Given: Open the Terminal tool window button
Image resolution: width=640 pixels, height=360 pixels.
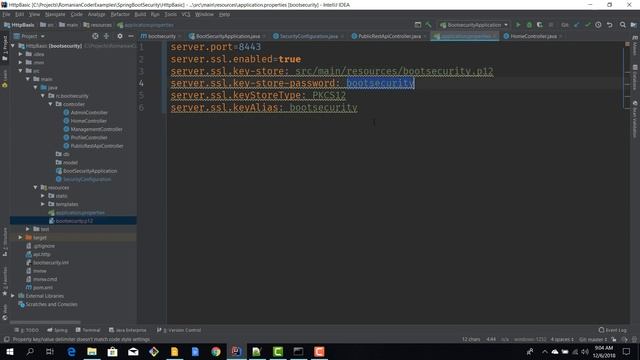Looking at the screenshot, I should (x=87, y=330).
